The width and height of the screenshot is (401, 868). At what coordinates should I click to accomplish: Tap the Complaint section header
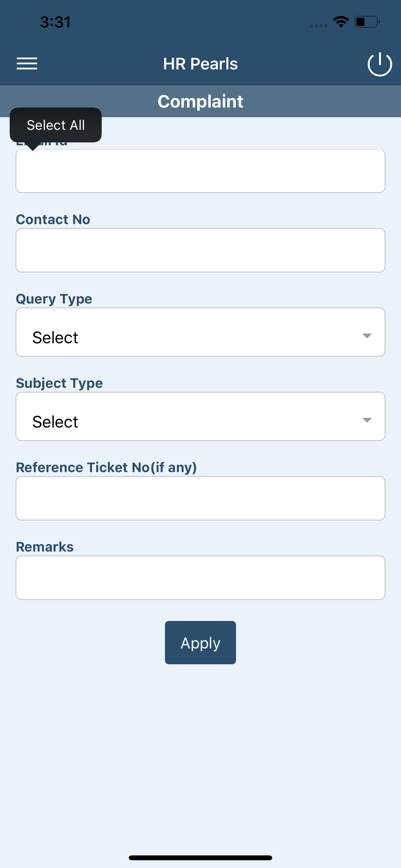(x=200, y=101)
